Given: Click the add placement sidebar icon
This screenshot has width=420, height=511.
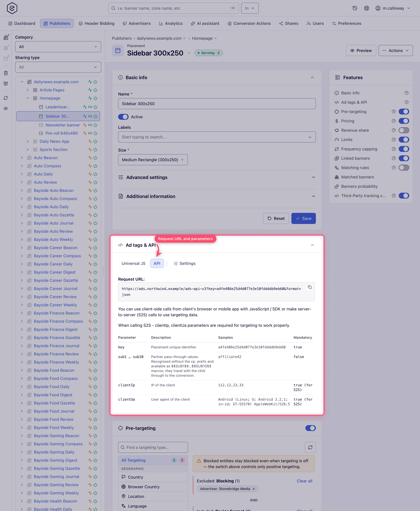Looking at the screenshot, I should pyautogui.click(x=6, y=58).
